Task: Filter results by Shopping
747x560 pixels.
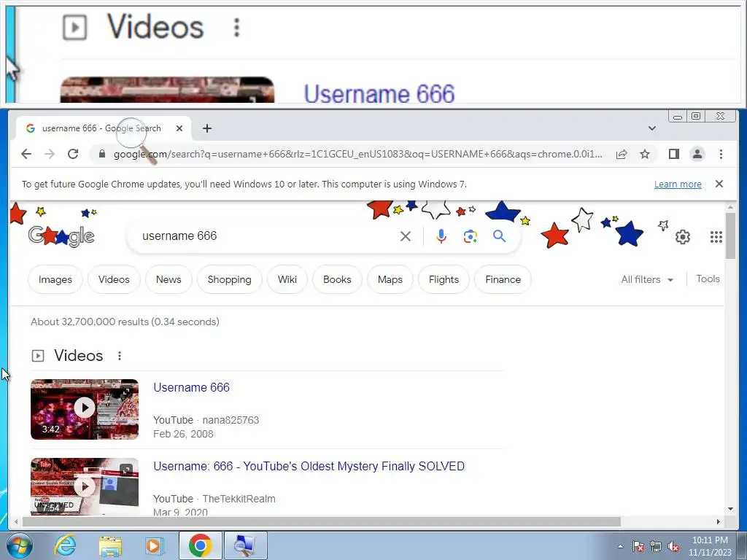Action: click(229, 279)
